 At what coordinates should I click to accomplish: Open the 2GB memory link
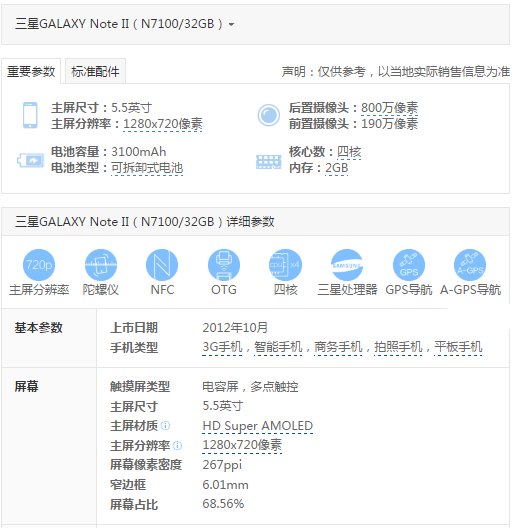pos(337,168)
